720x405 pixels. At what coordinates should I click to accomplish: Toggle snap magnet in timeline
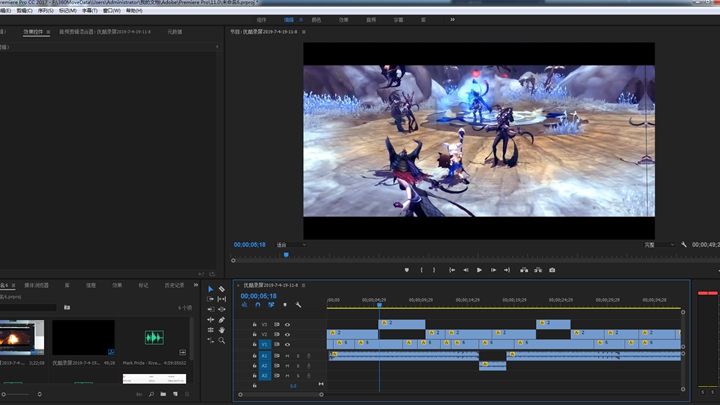pyautogui.click(x=258, y=305)
